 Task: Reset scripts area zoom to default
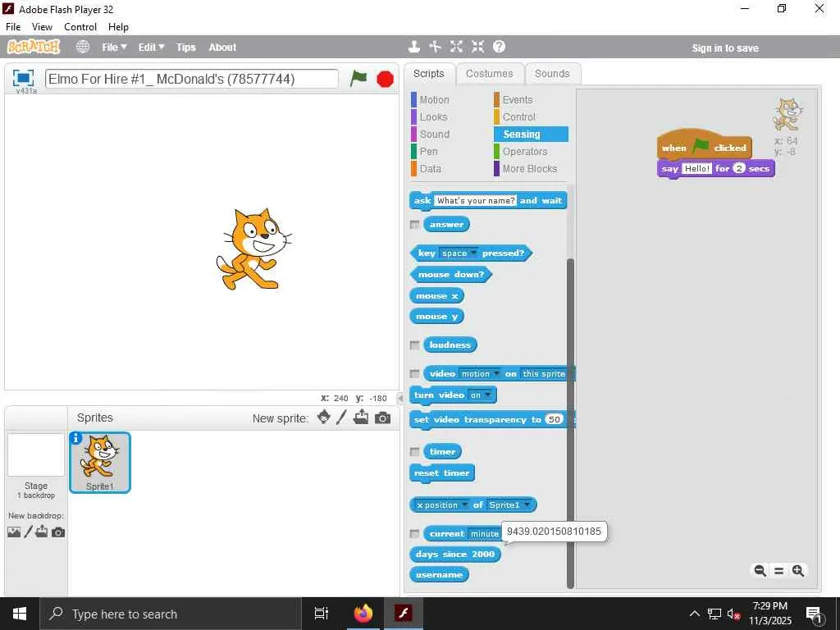[779, 571]
